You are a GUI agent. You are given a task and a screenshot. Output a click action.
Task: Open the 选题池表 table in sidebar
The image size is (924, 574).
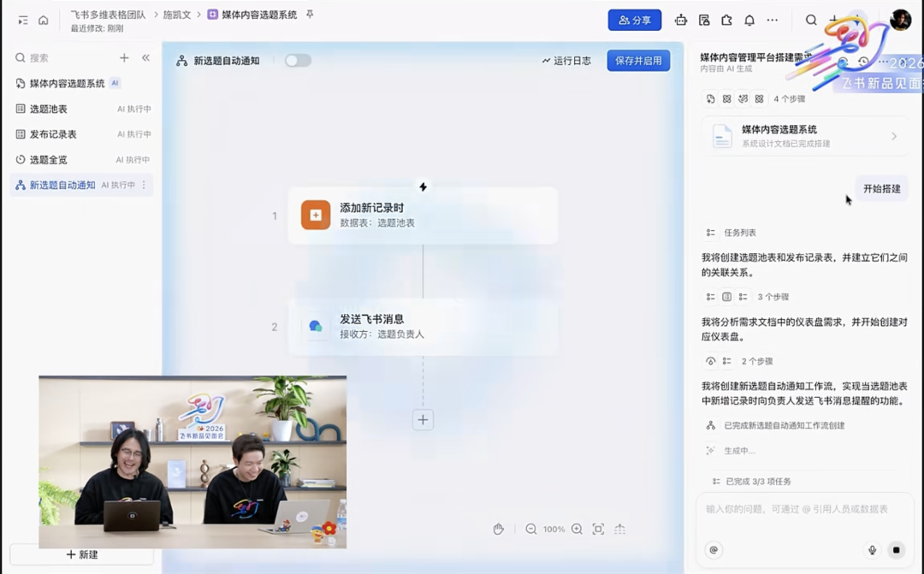click(49, 109)
